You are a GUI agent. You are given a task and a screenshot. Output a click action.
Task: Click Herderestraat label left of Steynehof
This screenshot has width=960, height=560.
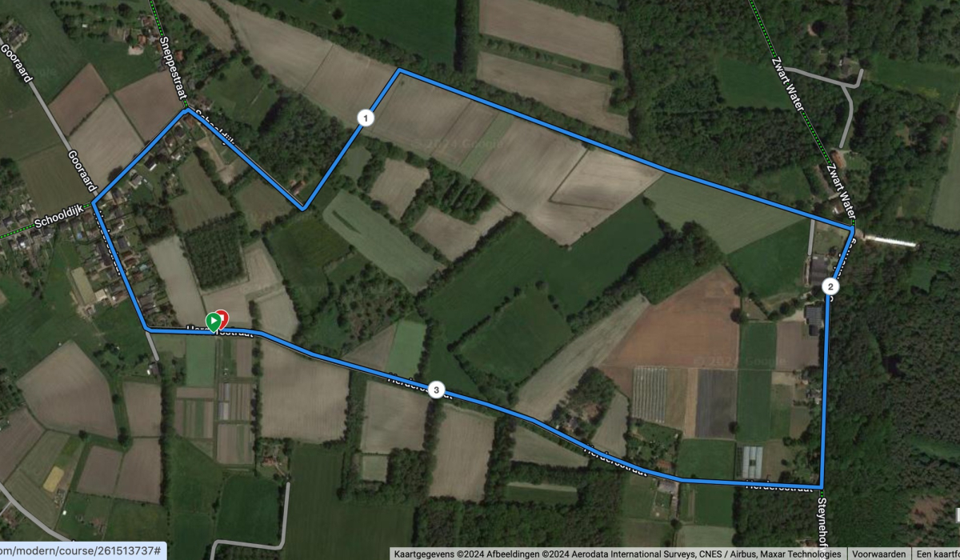click(x=778, y=486)
